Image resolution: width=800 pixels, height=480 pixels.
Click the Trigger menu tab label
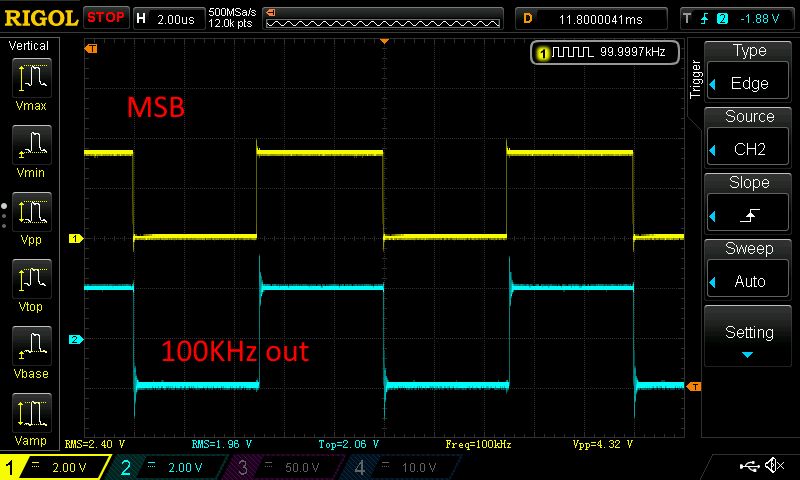tap(695, 79)
